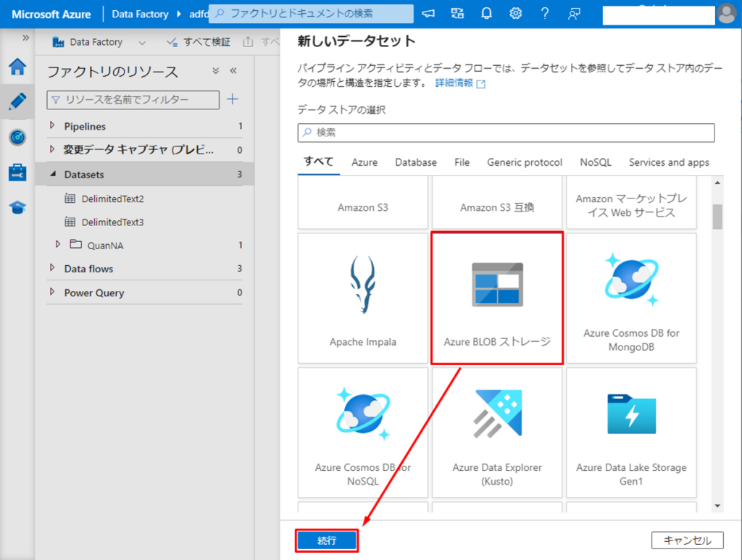The height and width of the screenshot is (560, 742).
Task: Select the Author pencil icon in sidebar
Action: click(x=17, y=102)
